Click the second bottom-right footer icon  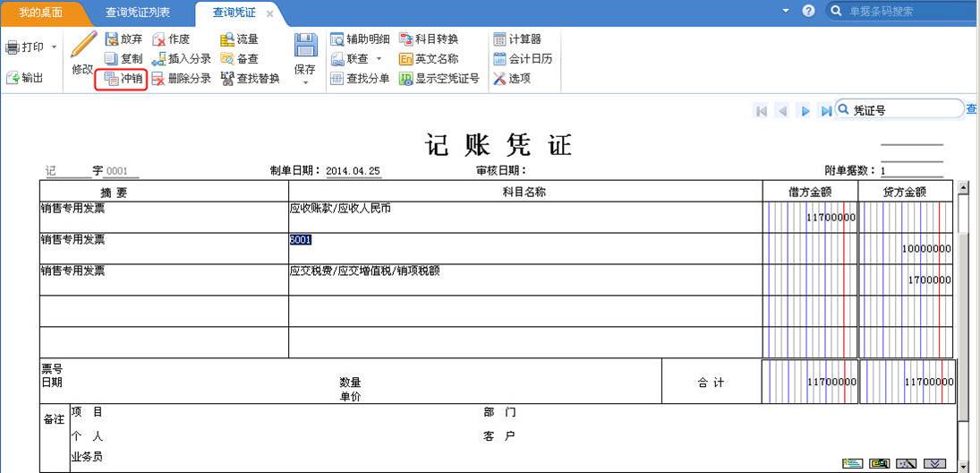(880, 463)
